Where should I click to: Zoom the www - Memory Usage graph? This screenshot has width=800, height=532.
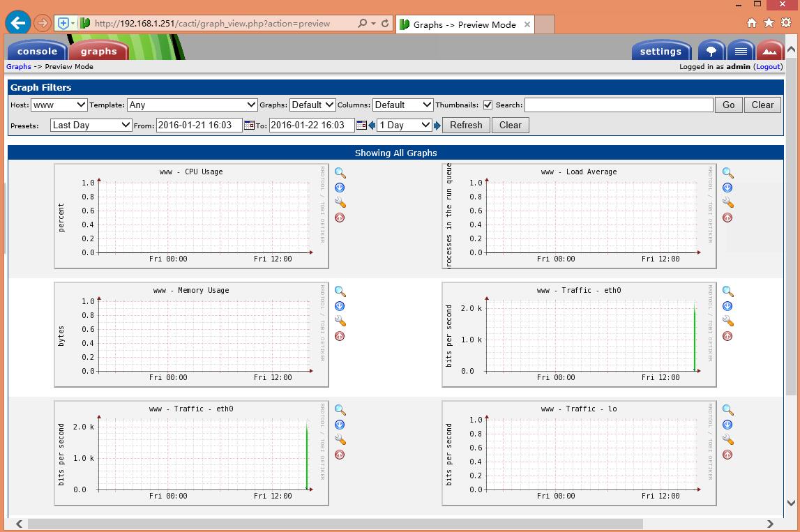340,291
